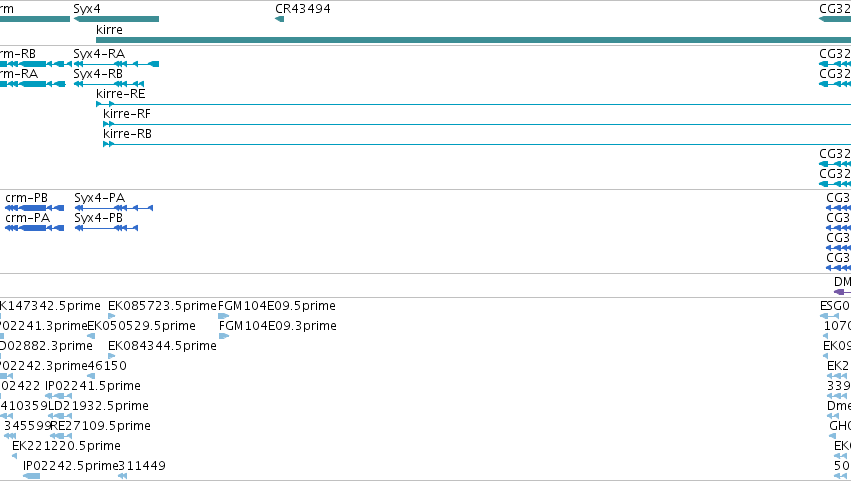Click the Syx4 gene label
The width and height of the screenshot is (851, 481).
pos(87,9)
